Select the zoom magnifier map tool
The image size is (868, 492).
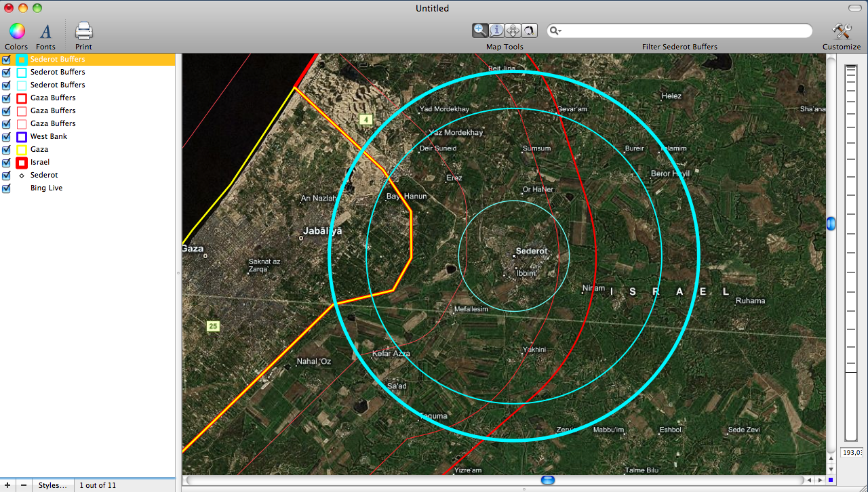[481, 30]
